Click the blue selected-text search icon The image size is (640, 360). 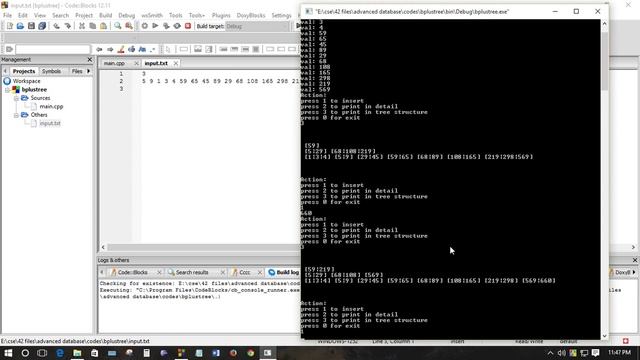(x=131, y=49)
